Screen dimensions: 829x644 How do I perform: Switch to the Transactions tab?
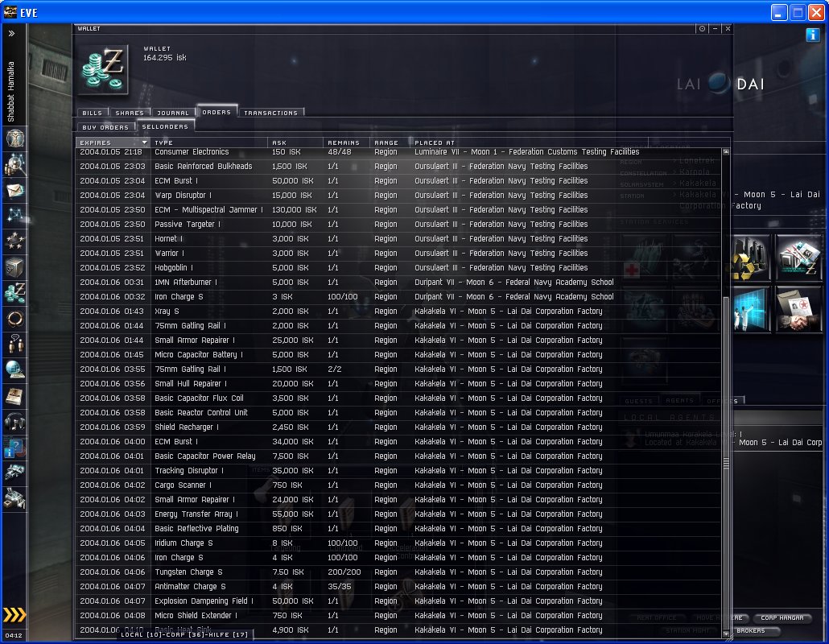tap(270, 113)
